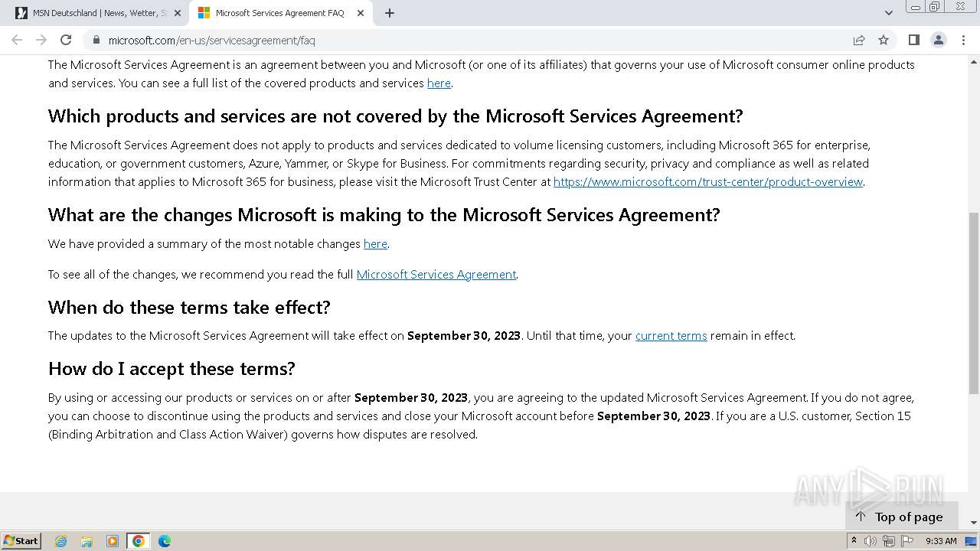Viewport: 980px width, 551px height.
Task: Open the Chrome three-dot menu
Action: (x=962, y=40)
